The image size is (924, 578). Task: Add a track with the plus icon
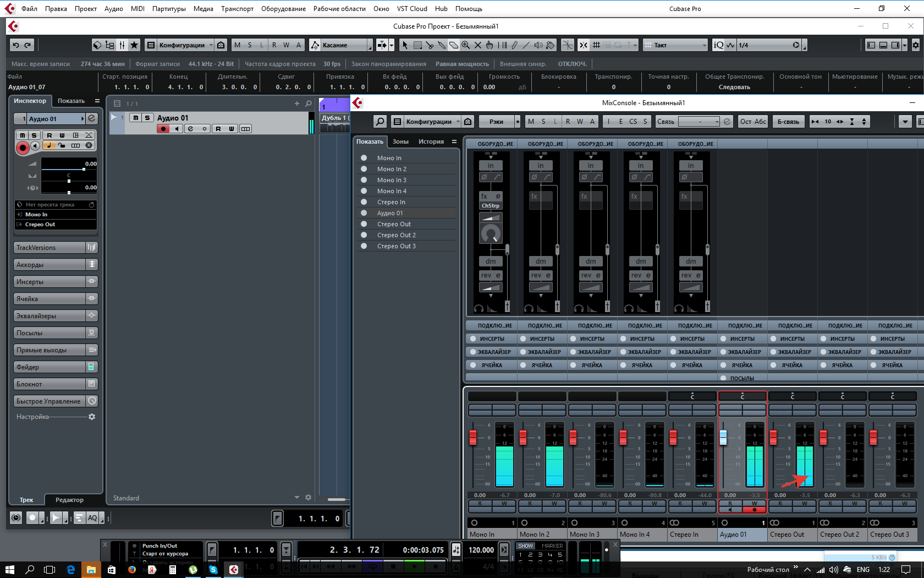(297, 103)
